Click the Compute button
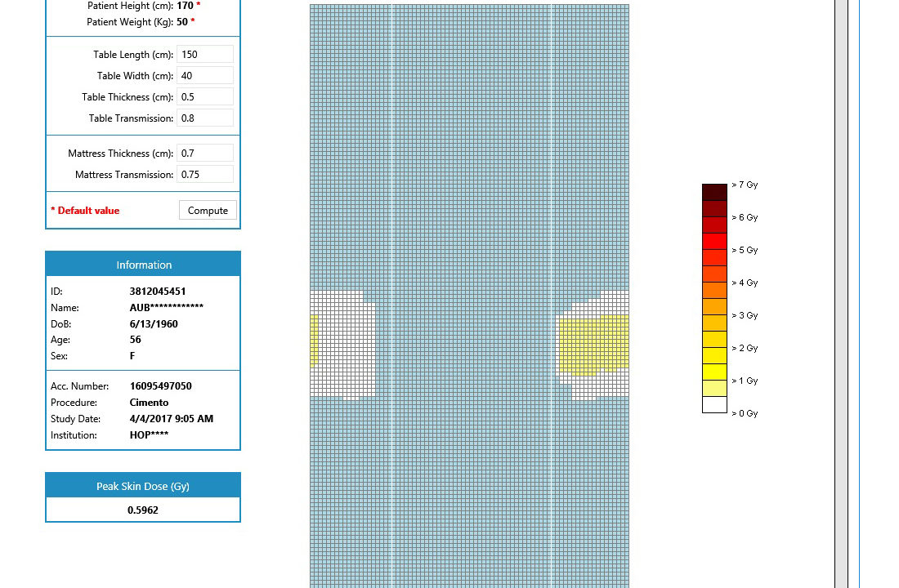Viewport: 899px width, 588px height. [x=208, y=210]
